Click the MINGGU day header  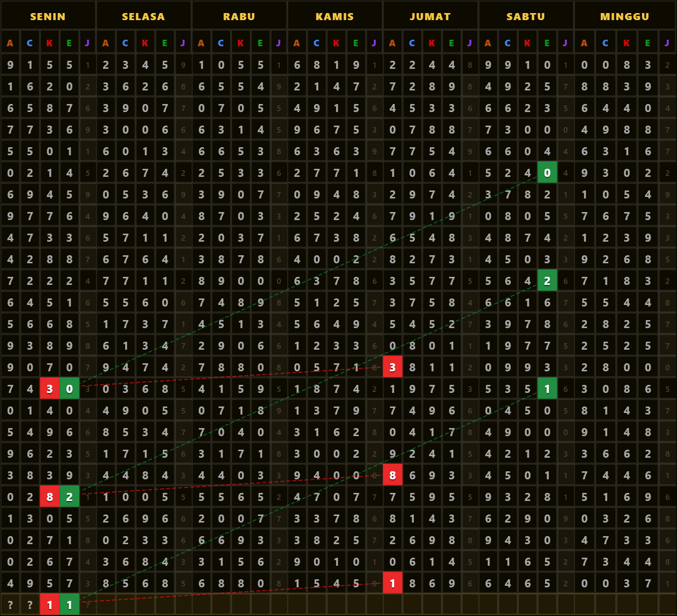point(625,16)
